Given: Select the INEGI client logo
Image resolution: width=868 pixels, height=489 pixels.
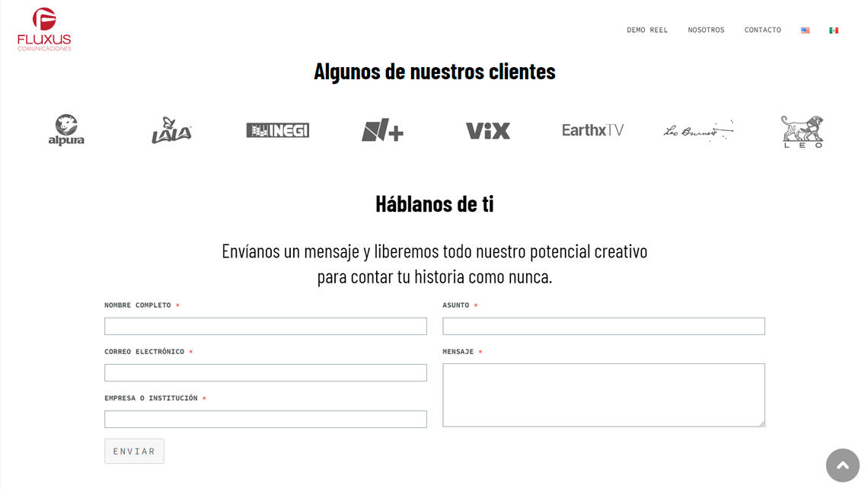Looking at the screenshot, I should 277,130.
